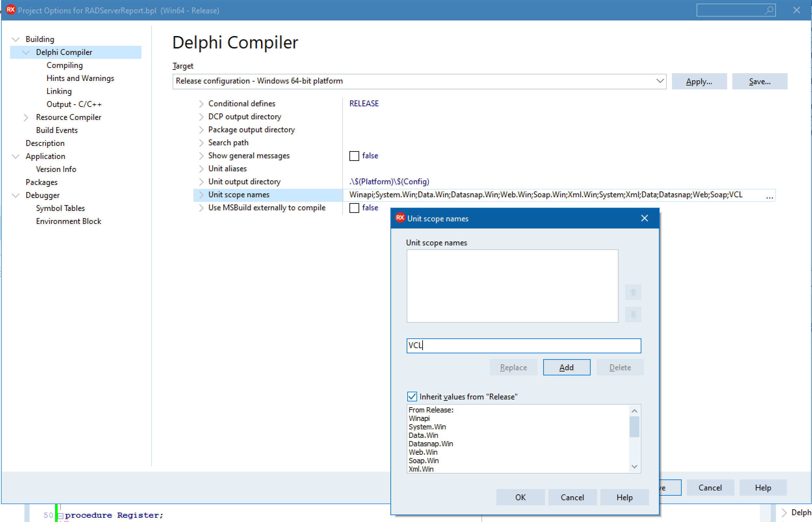Click the .\$(Platform)\$(Config) output value
The width and height of the screenshot is (812, 522).
pyautogui.click(x=389, y=182)
